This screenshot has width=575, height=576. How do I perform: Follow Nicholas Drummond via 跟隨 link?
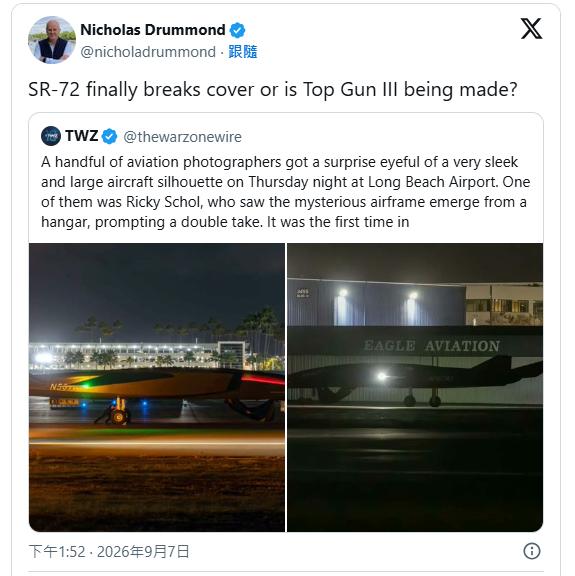click(242, 52)
